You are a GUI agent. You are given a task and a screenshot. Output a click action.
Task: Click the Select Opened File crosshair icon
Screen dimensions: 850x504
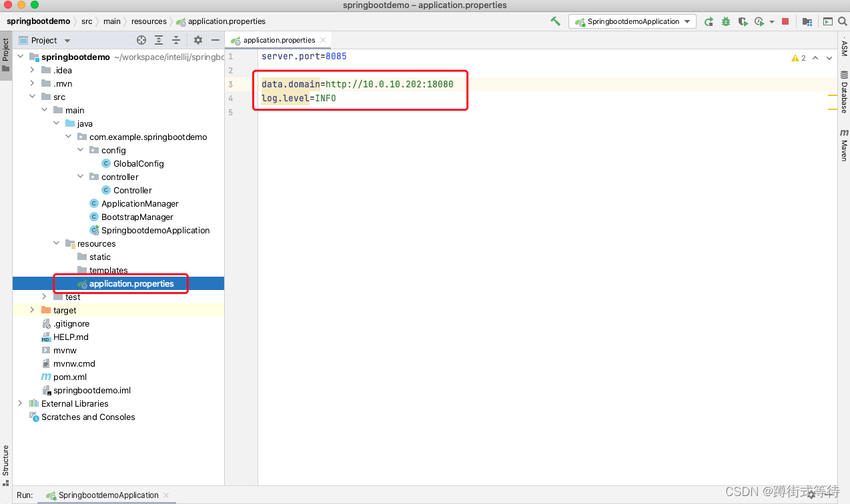(x=141, y=40)
